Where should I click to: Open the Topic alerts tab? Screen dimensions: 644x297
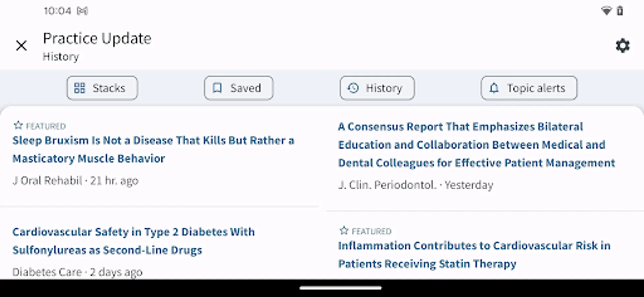point(536,88)
